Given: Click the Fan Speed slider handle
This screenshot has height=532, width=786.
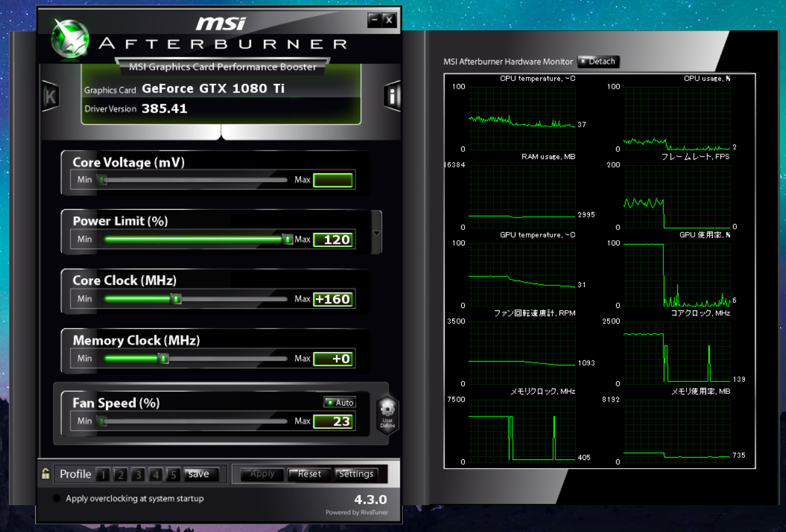Looking at the screenshot, I should (x=102, y=421).
